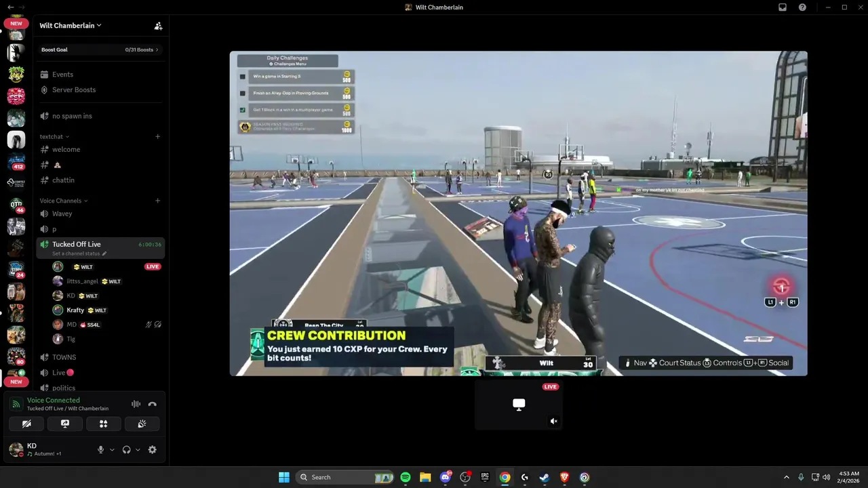Deafen with the headphones icon
This screenshot has height=488, width=868.
126,449
